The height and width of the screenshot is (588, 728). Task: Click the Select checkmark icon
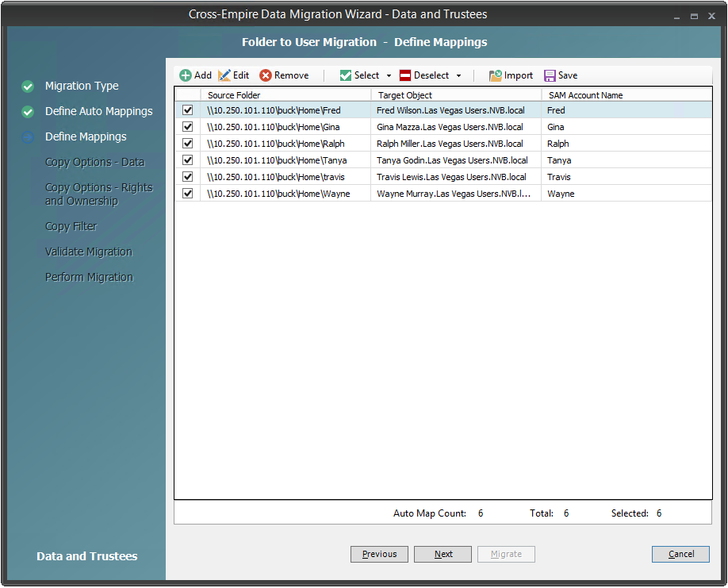[346, 75]
